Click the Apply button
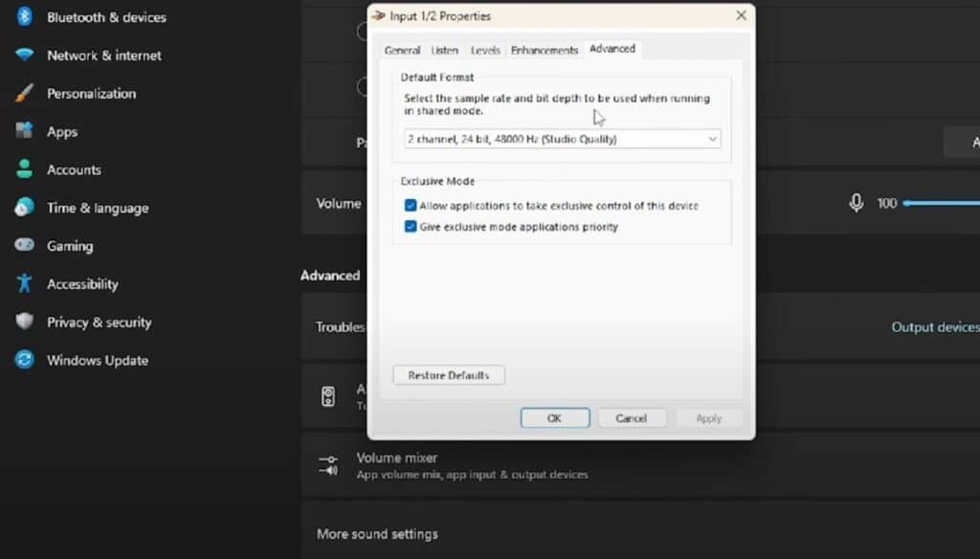The height and width of the screenshot is (559, 980). click(709, 418)
